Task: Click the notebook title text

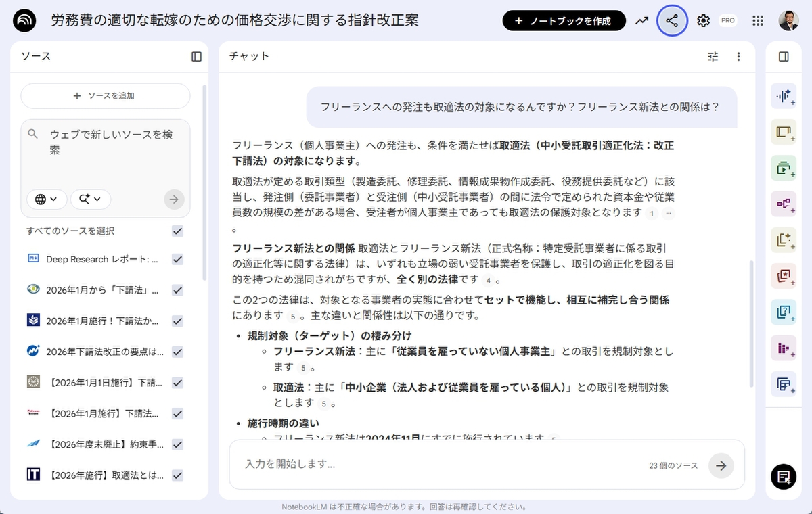Action: (x=235, y=20)
